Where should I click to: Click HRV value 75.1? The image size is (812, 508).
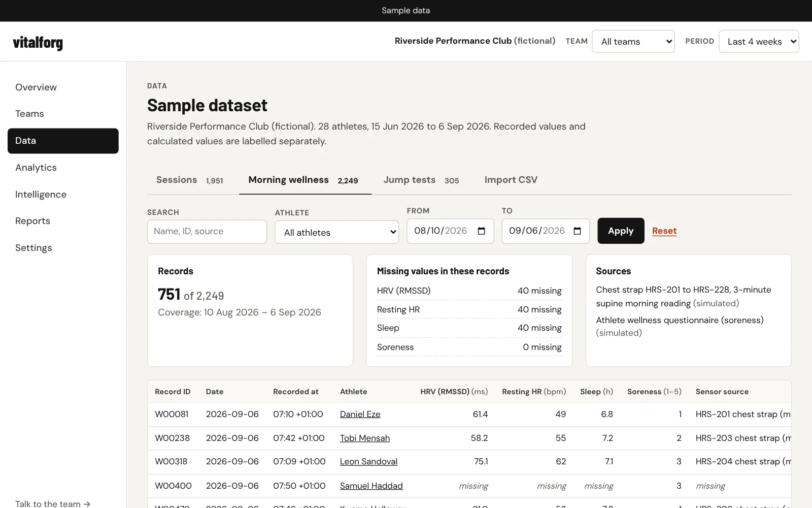coord(481,461)
